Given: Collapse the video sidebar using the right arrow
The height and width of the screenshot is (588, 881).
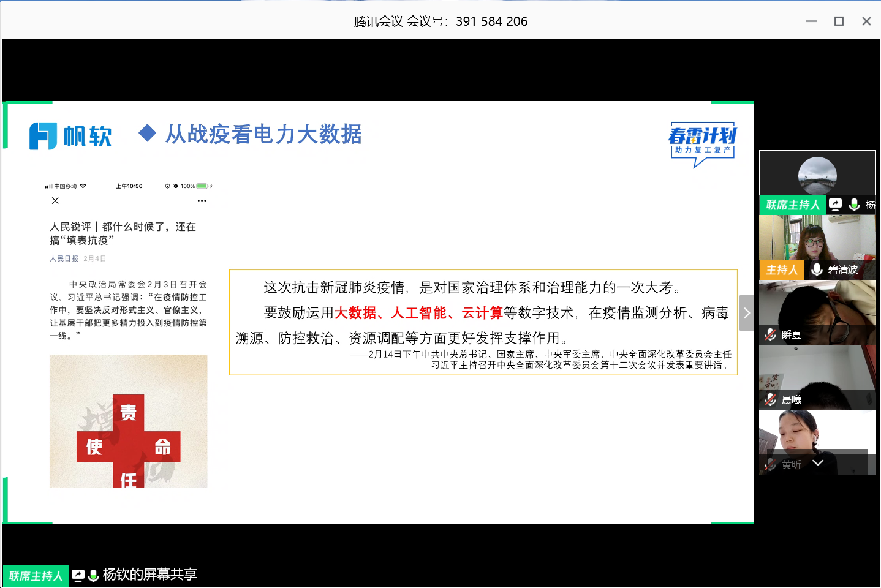Looking at the screenshot, I should (746, 313).
